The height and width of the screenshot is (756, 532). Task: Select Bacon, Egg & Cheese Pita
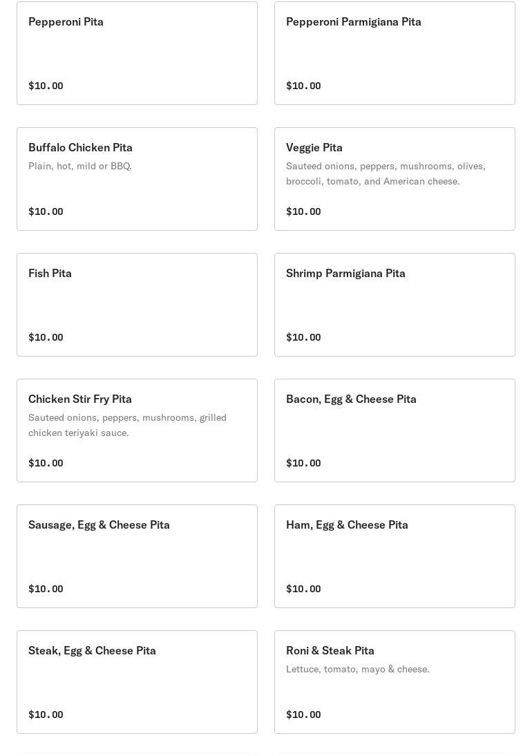click(395, 431)
